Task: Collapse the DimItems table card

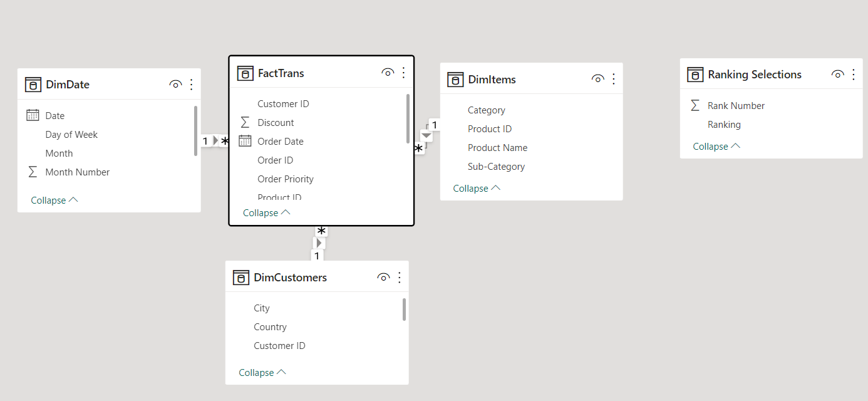Action: [477, 189]
